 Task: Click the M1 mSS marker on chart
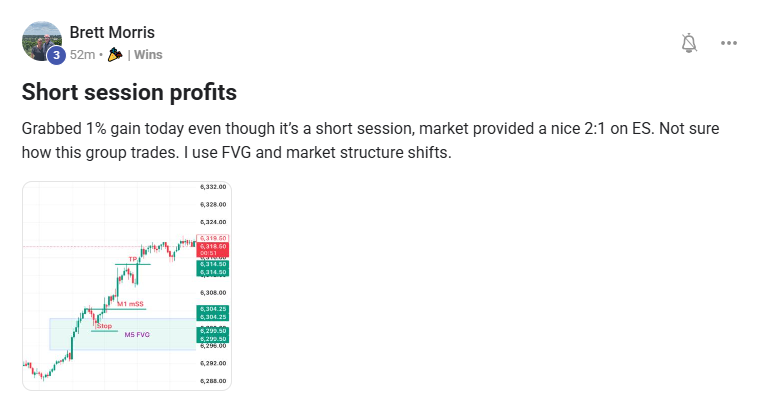pyautogui.click(x=130, y=304)
